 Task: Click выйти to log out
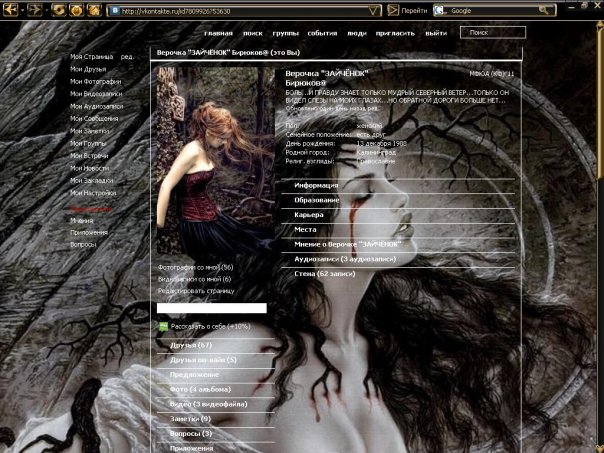click(436, 33)
